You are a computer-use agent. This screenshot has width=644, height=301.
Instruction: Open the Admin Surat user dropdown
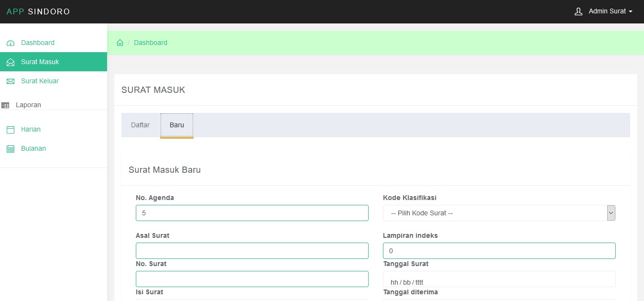(x=610, y=11)
